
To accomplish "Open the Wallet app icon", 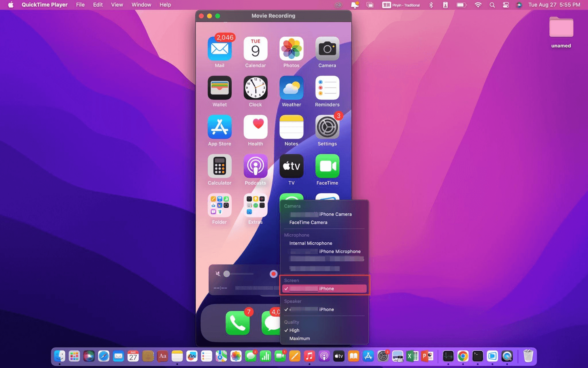I will 219,88.
